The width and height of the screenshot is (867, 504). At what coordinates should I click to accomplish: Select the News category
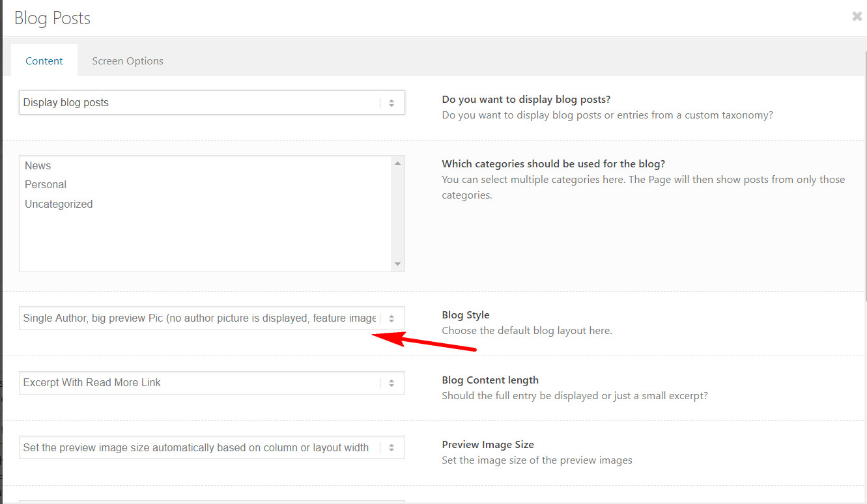click(x=205, y=165)
